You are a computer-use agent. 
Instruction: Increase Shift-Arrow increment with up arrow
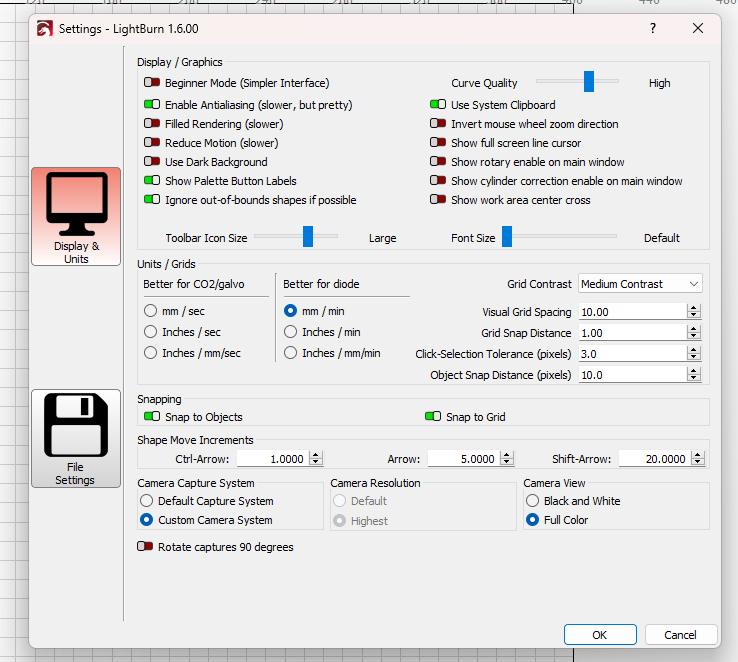(698, 455)
